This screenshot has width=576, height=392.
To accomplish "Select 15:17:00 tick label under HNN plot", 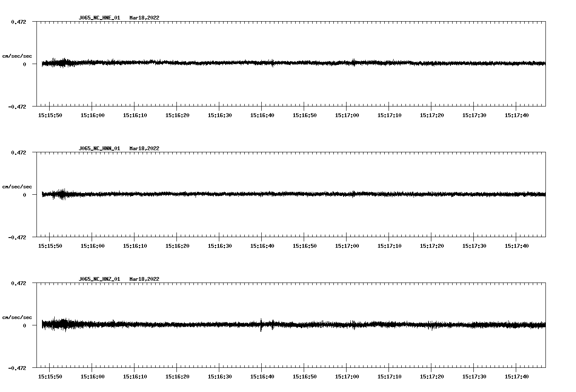I will [347, 246].
